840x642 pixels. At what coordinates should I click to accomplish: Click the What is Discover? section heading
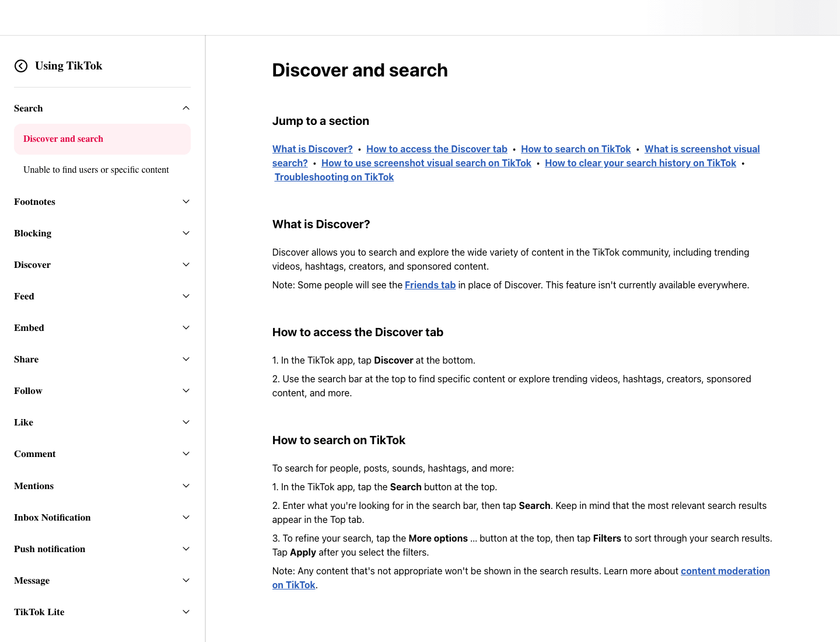pos(321,224)
